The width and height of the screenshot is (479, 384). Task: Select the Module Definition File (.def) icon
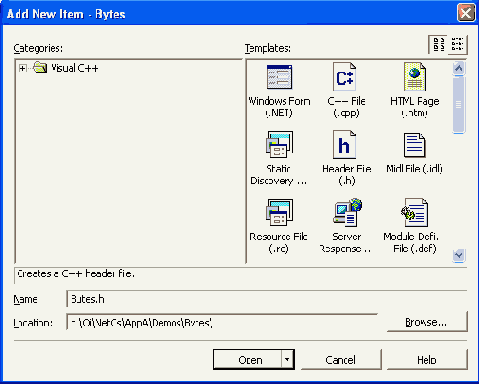coord(415,212)
